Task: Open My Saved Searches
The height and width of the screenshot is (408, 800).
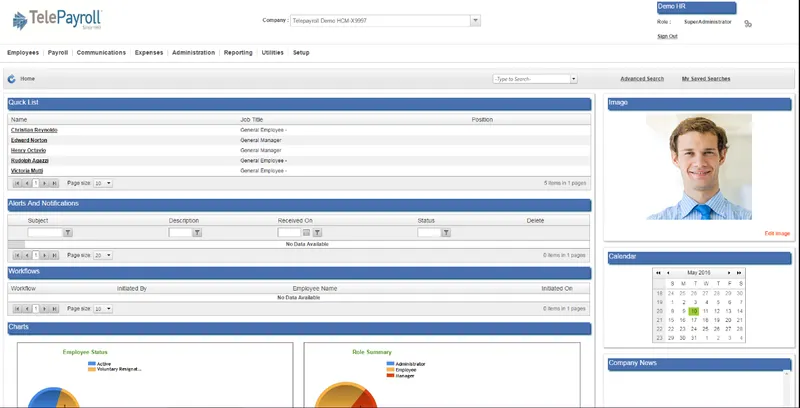Action: point(706,79)
